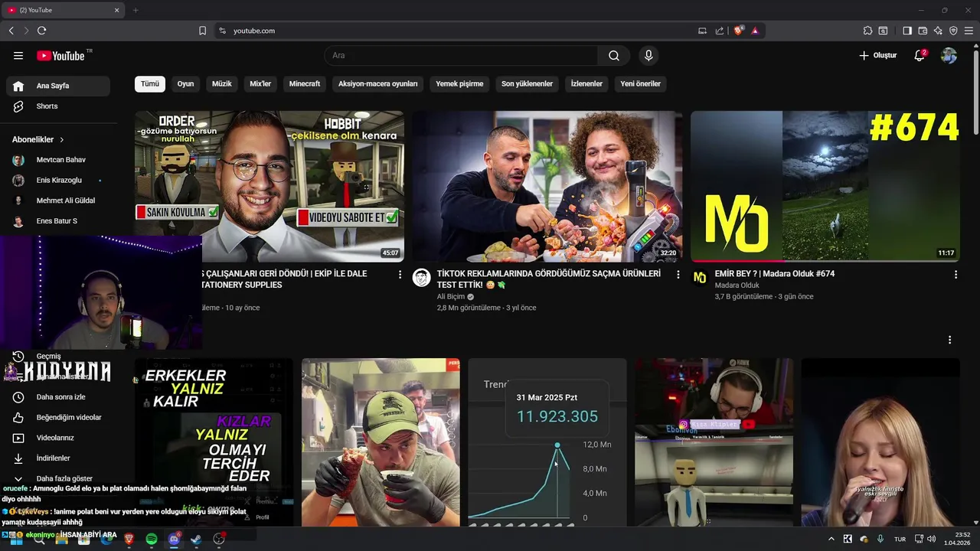Viewport: 980px width, 551px height.
Task: Toggle browser sidebar panel
Action: tap(907, 31)
